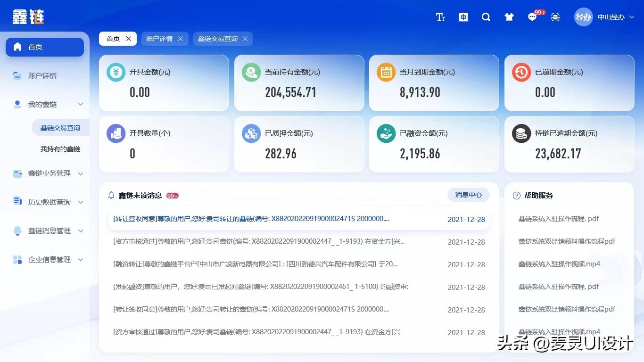
Task: Switch language with the 中 icon
Action: [x=463, y=17]
